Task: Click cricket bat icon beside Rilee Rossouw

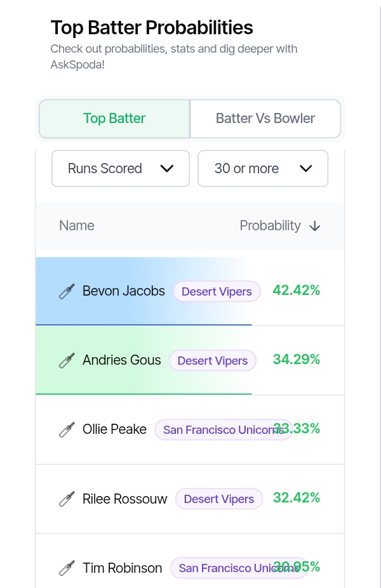Action: (x=67, y=499)
